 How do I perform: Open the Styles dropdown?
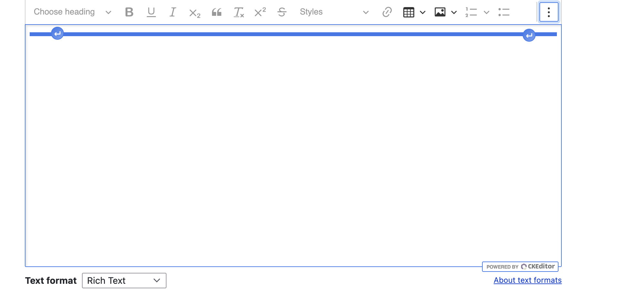pyautogui.click(x=334, y=12)
